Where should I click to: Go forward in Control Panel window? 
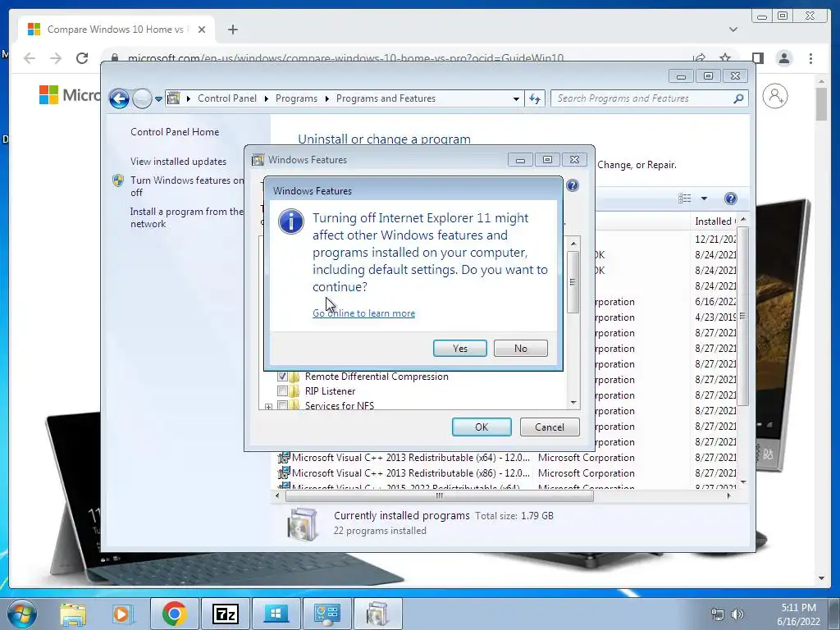(x=142, y=98)
